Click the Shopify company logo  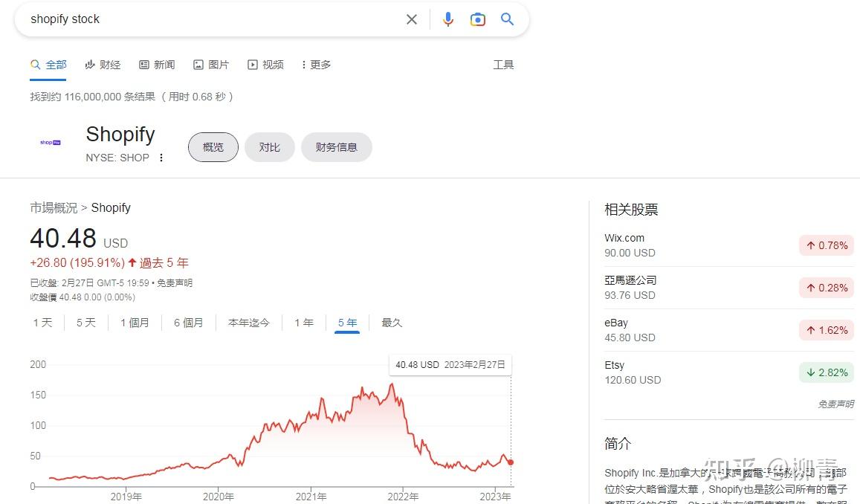pyautogui.click(x=49, y=141)
